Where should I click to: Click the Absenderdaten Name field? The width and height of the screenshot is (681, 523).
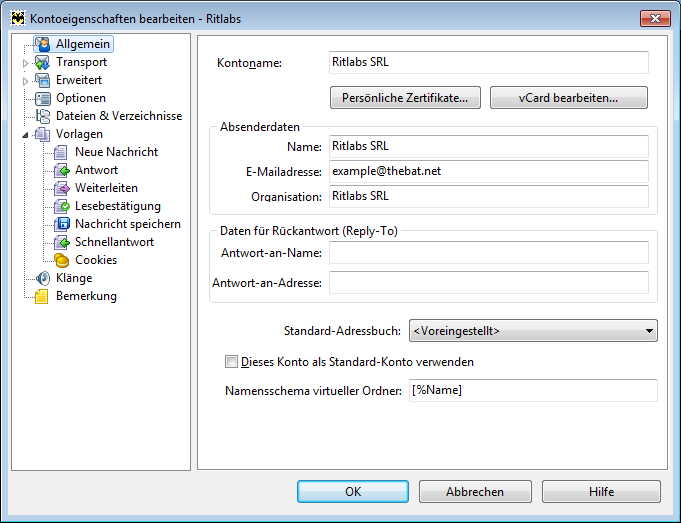(x=489, y=146)
